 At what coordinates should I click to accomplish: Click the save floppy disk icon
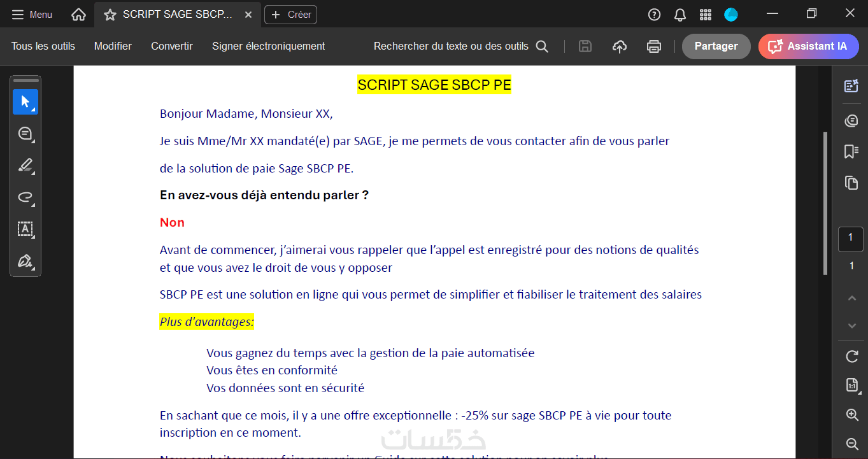[585, 46]
